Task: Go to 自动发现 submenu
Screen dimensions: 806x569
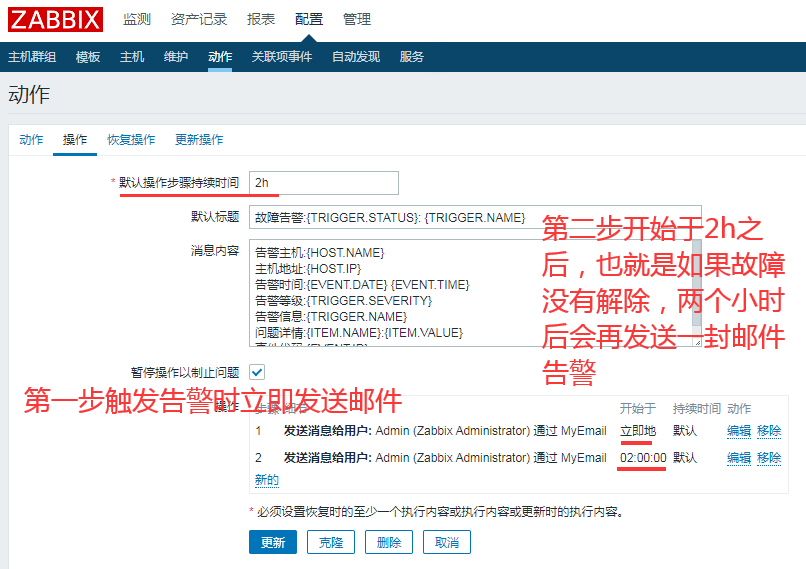Action: tap(356, 57)
